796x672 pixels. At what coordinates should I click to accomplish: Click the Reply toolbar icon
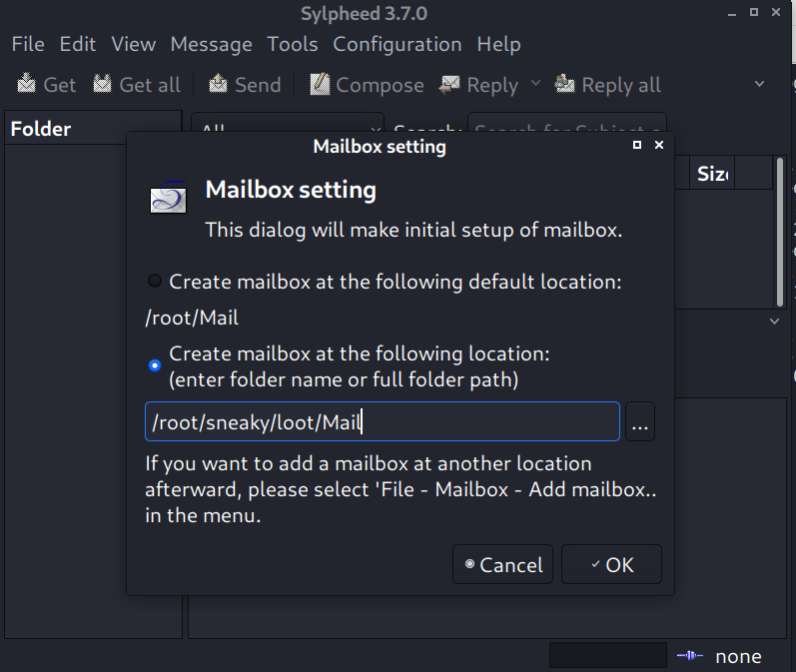click(450, 85)
